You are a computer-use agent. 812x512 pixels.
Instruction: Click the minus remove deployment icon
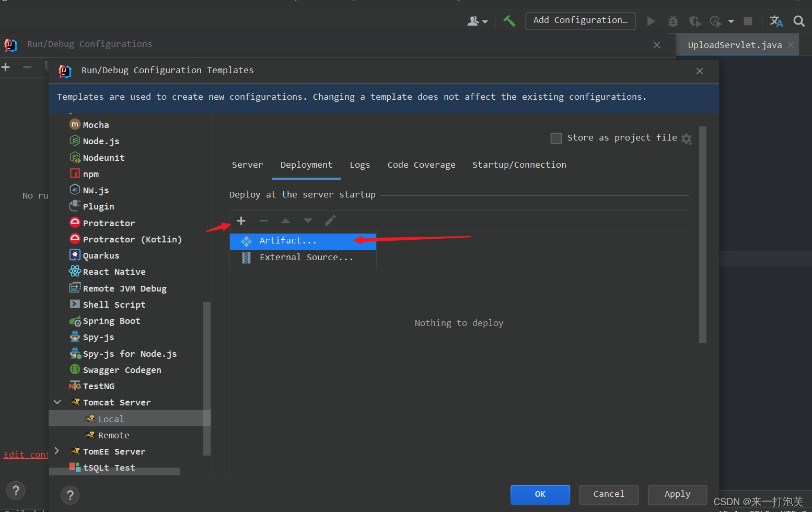pyautogui.click(x=263, y=220)
